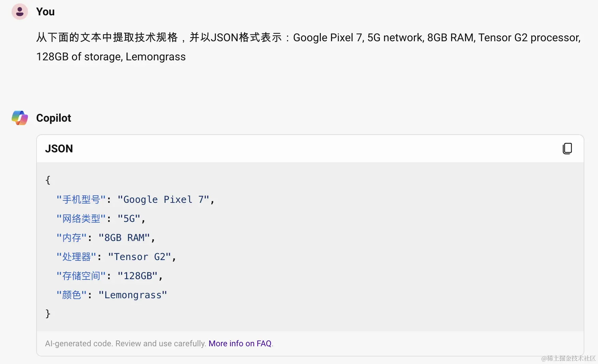Click the 颜色 field in the code block
This screenshot has width=598, height=364.
click(71, 295)
